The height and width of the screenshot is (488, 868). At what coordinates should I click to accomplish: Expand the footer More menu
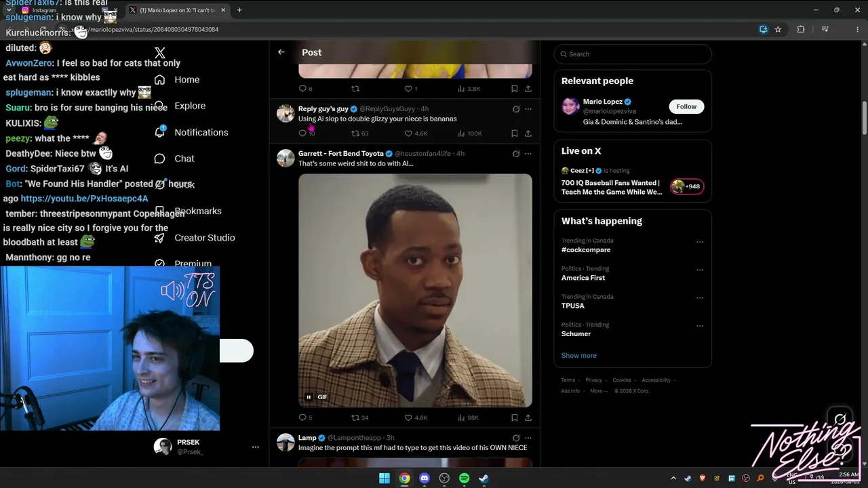click(x=599, y=391)
